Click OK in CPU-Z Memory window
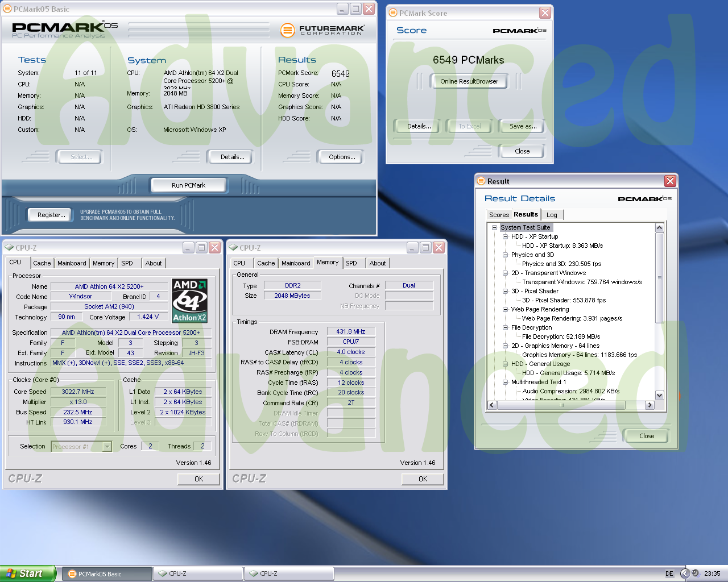 [x=423, y=479]
